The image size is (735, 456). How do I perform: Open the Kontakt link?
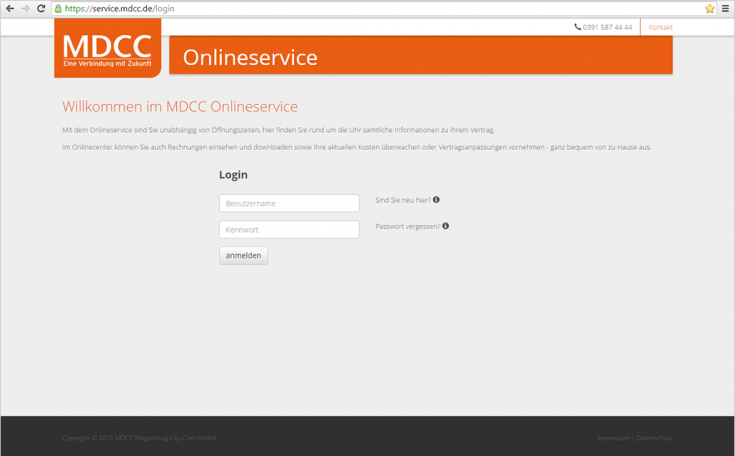(x=660, y=27)
